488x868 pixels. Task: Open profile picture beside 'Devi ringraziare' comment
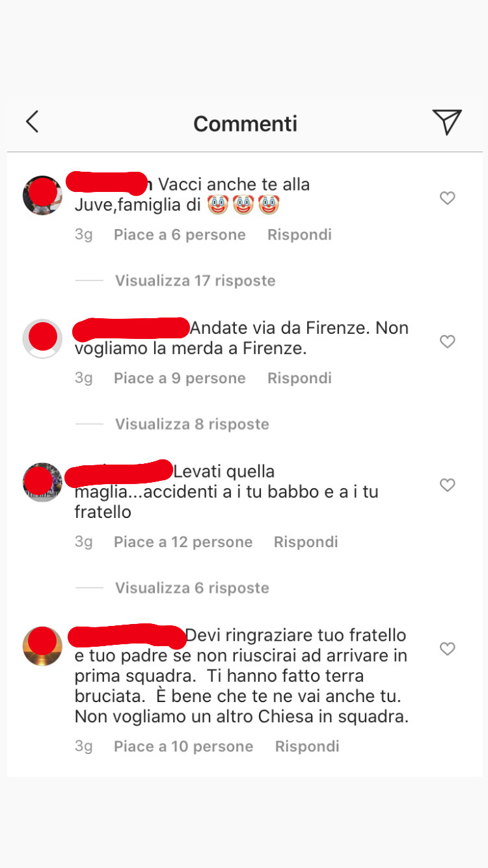point(42,646)
